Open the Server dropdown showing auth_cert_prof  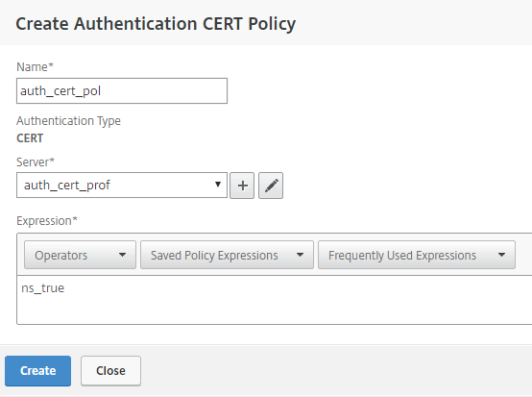(x=122, y=186)
